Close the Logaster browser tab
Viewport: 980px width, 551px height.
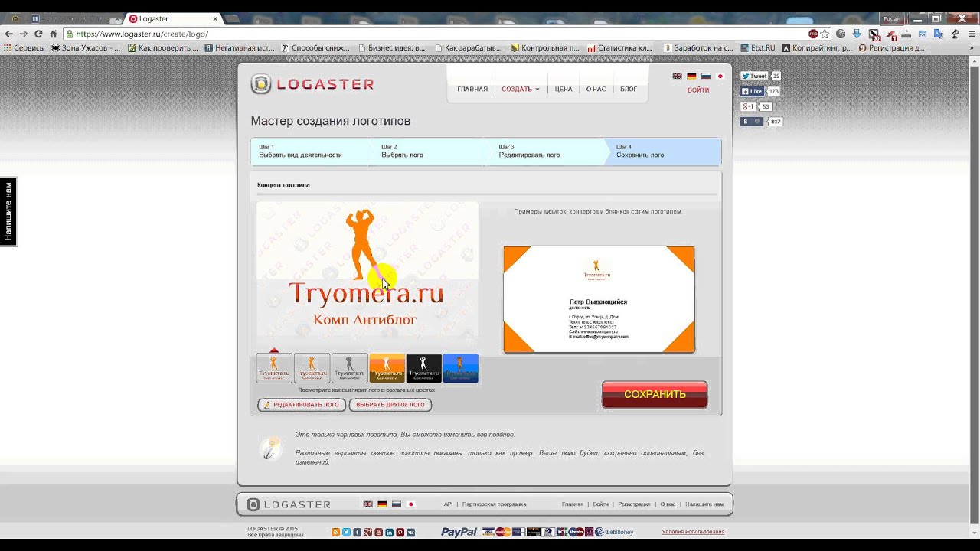click(215, 18)
